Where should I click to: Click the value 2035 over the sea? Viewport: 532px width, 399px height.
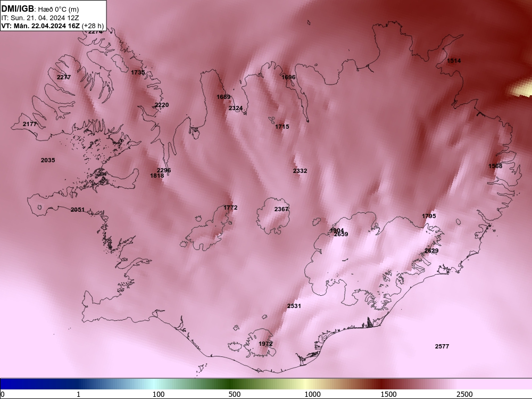coord(48,160)
